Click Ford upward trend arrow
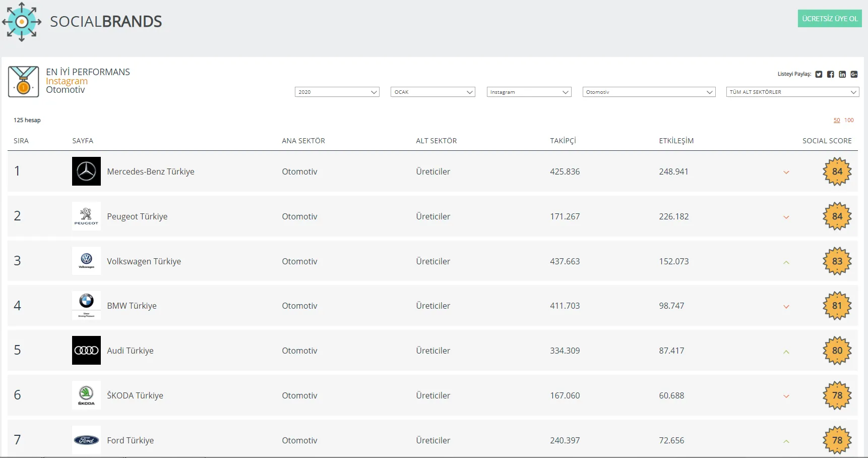Viewport: 868px width, 458px height. [x=786, y=441]
